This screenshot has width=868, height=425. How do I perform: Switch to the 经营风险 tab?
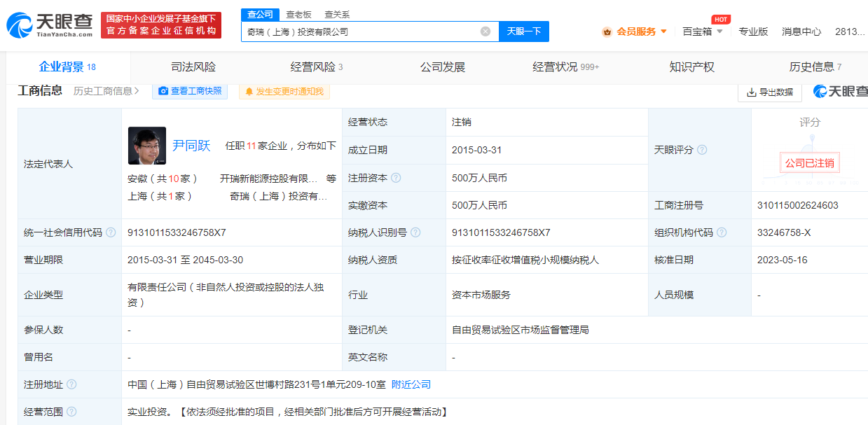pos(317,67)
